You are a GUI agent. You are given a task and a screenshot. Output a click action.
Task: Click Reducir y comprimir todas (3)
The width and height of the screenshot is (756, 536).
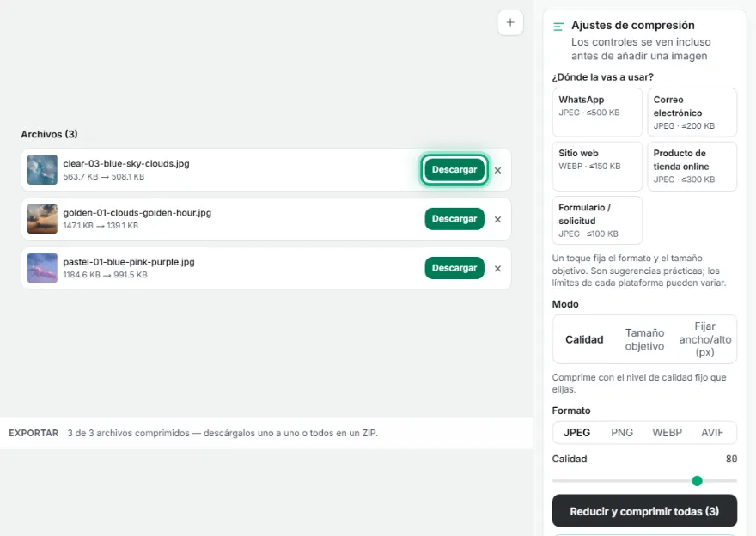coord(644,511)
